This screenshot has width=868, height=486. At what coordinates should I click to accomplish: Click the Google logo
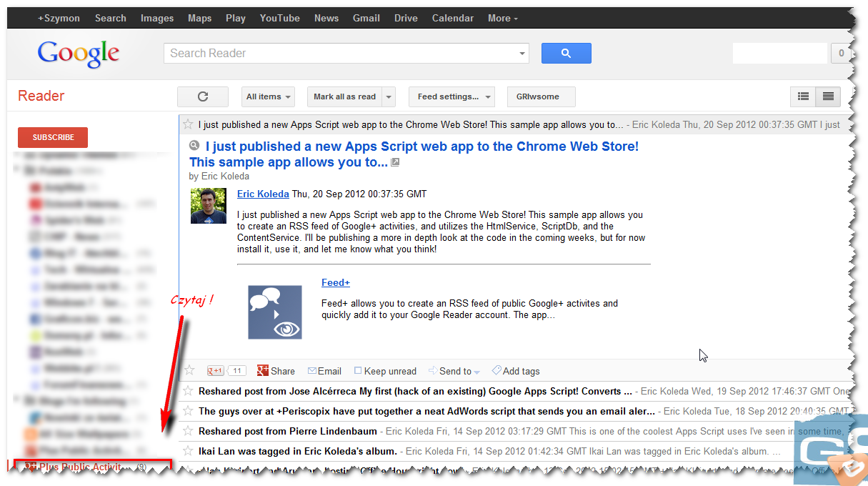[79, 54]
